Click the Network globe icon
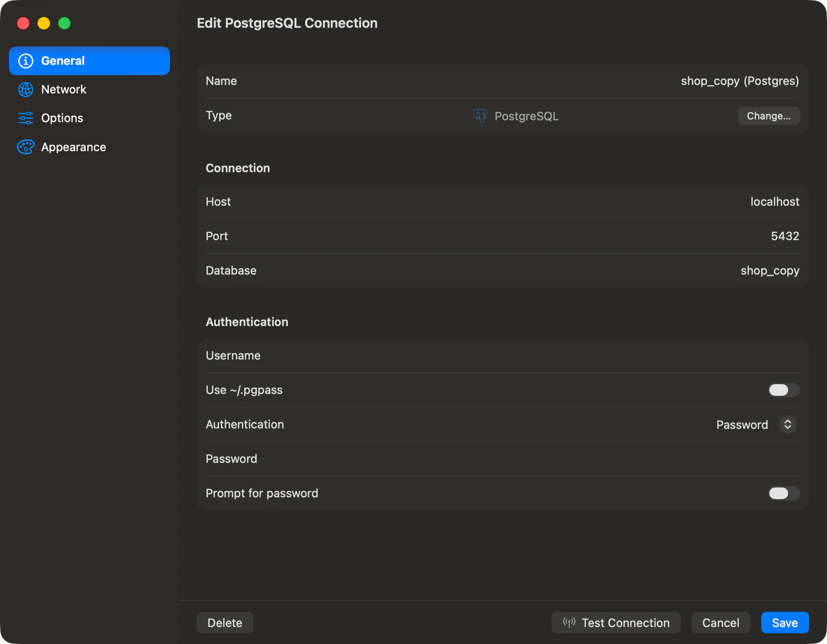Image resolution: width=827 pixels, height=644 pixels. click(x=26, y=89)
